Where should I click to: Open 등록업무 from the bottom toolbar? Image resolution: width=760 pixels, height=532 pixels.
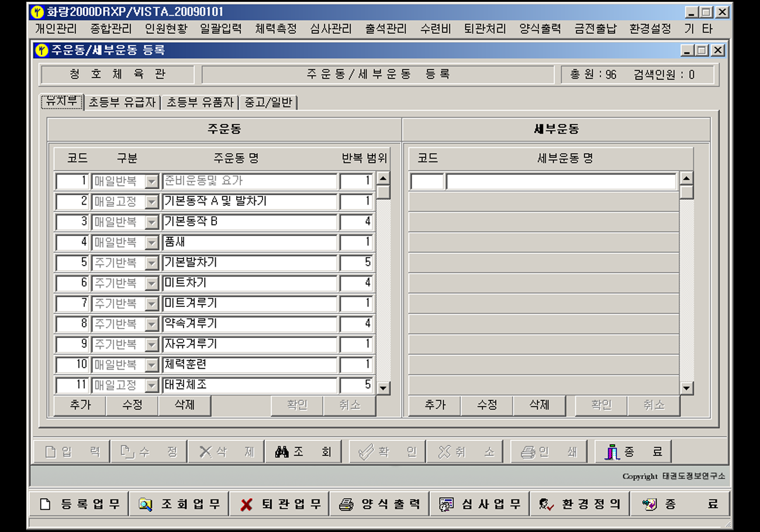(x=80, y=505)
